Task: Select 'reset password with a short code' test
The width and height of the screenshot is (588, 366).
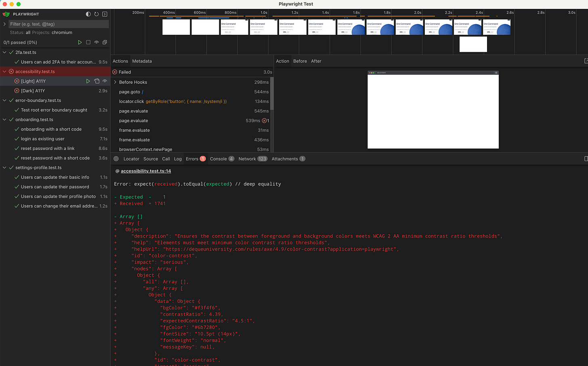Action: pos(55,158)
